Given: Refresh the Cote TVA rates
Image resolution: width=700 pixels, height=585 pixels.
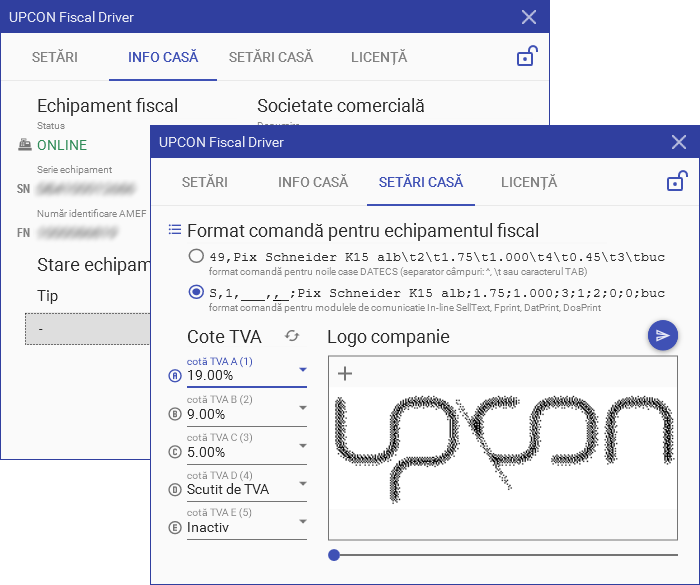Looking at the screenshot, I should (x=292, y=336).
